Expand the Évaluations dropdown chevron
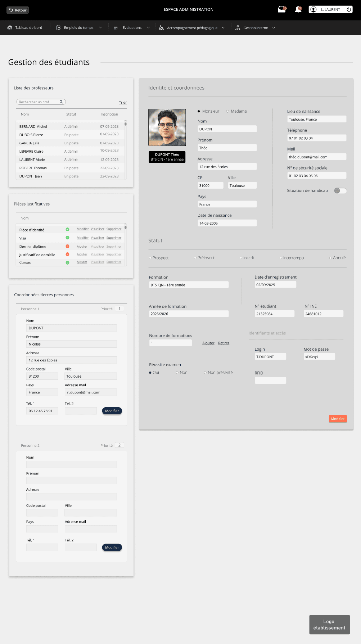 pos(148,28)
